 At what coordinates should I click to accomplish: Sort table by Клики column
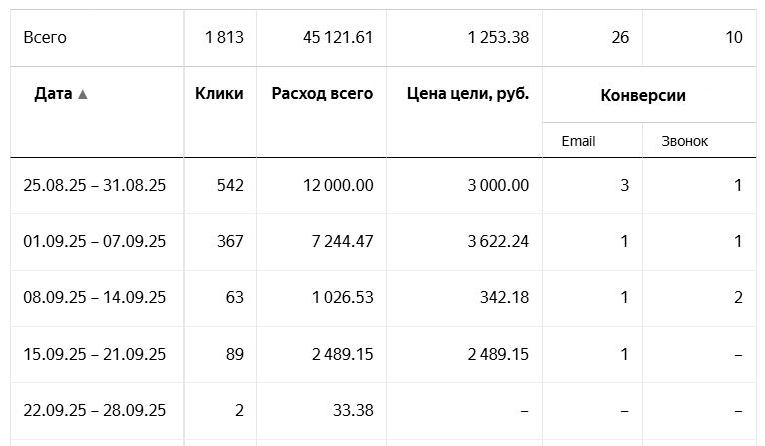point(219,94)
